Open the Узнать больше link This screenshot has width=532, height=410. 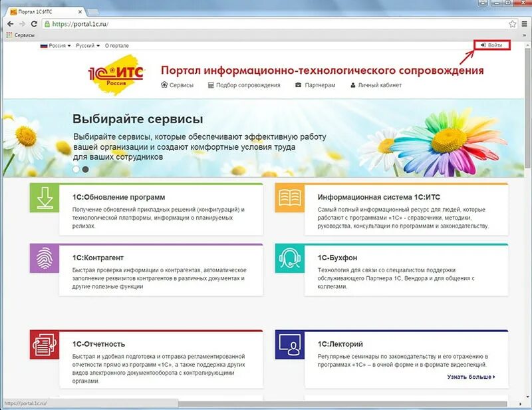coord(471,377)
